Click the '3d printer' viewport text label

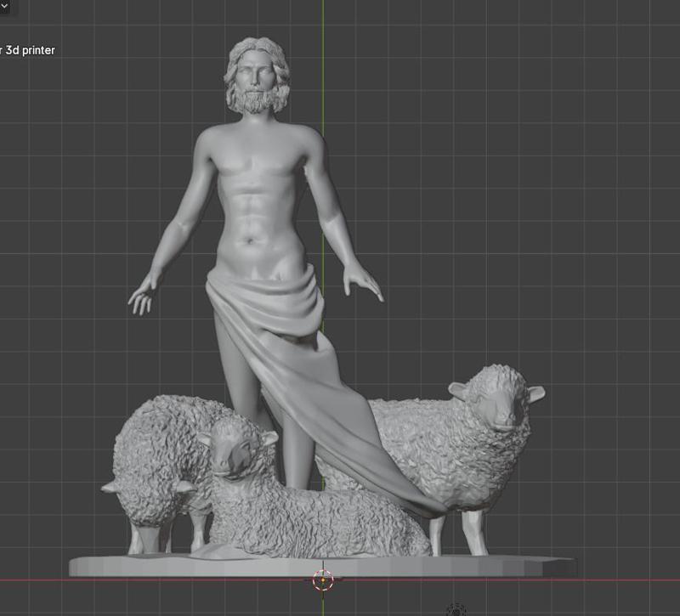tap(30, 50)
